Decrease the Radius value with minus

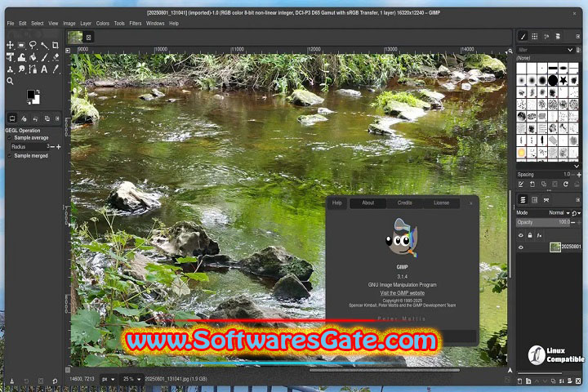(x=52, y=147)
